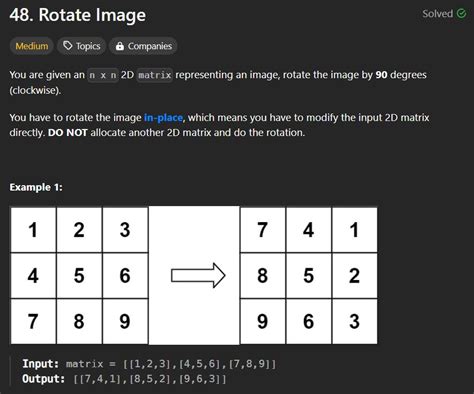The image size is (474, 394).
Task: Click the Topics tag icon
Action: [68, 46]
